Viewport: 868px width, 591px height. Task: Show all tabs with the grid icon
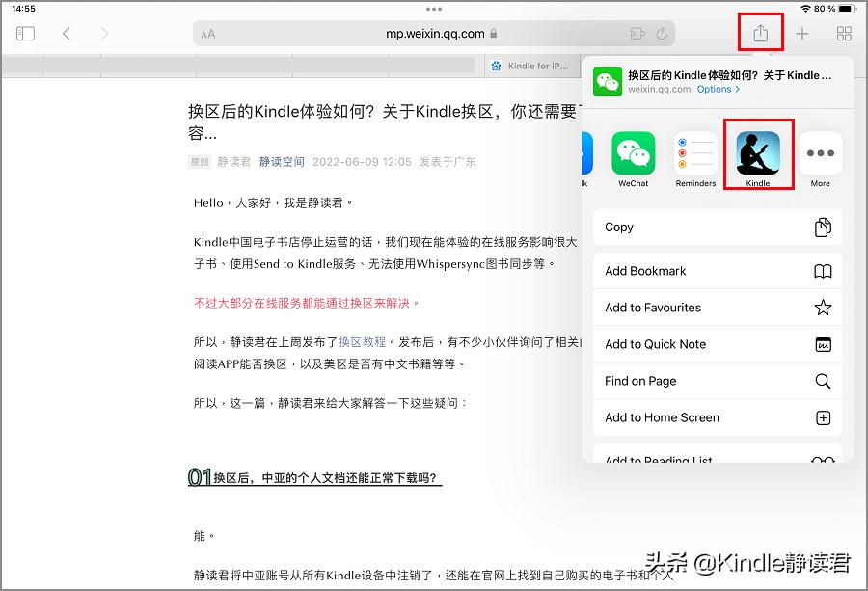point(844,32)
